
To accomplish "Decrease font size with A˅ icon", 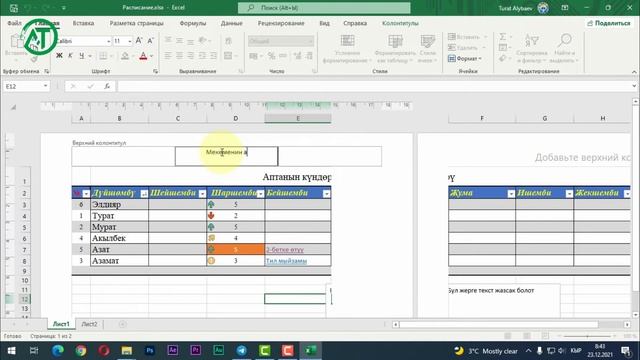I will pyautogui.click(x=150, y=41).
